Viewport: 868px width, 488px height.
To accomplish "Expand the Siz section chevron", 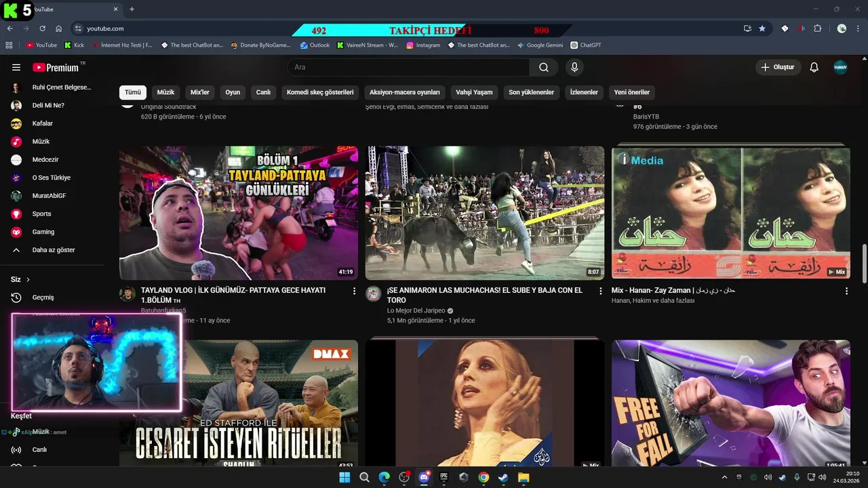I will (28, 279).
